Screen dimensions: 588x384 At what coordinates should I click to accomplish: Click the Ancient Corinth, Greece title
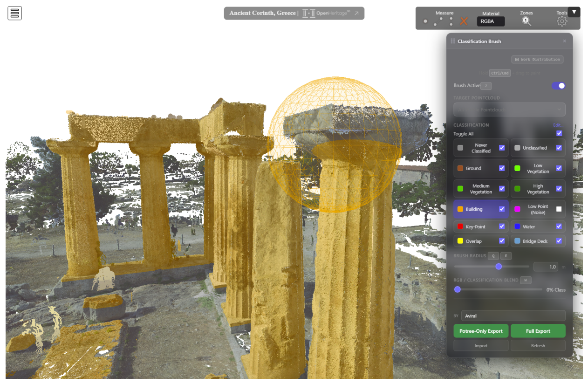pyautogui.click(x=263, y=13)
